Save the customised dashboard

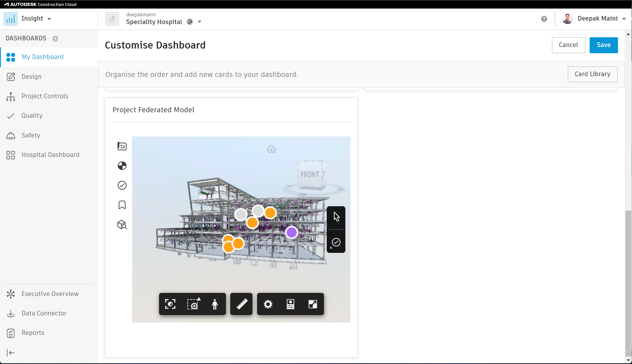[x=604, y=45]
